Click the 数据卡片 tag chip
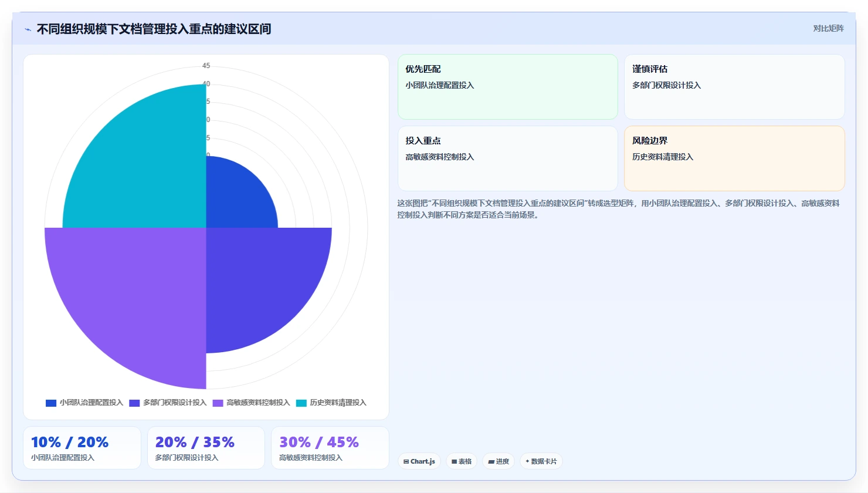 coord(541,461)
